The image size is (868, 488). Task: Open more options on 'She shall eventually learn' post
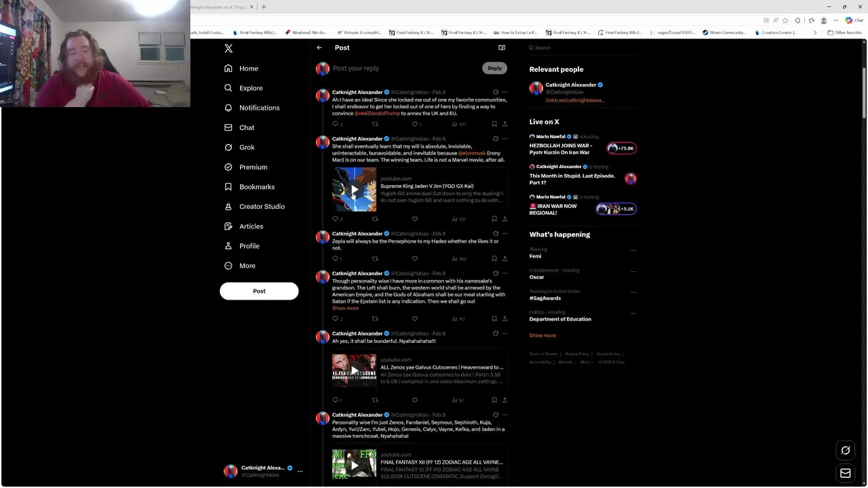click(505, 138)
